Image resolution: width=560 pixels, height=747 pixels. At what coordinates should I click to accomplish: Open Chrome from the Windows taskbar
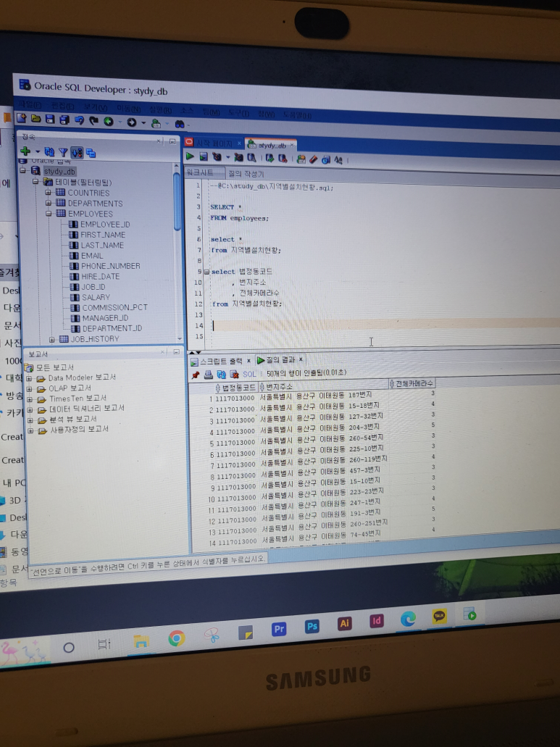click(177, 638)
